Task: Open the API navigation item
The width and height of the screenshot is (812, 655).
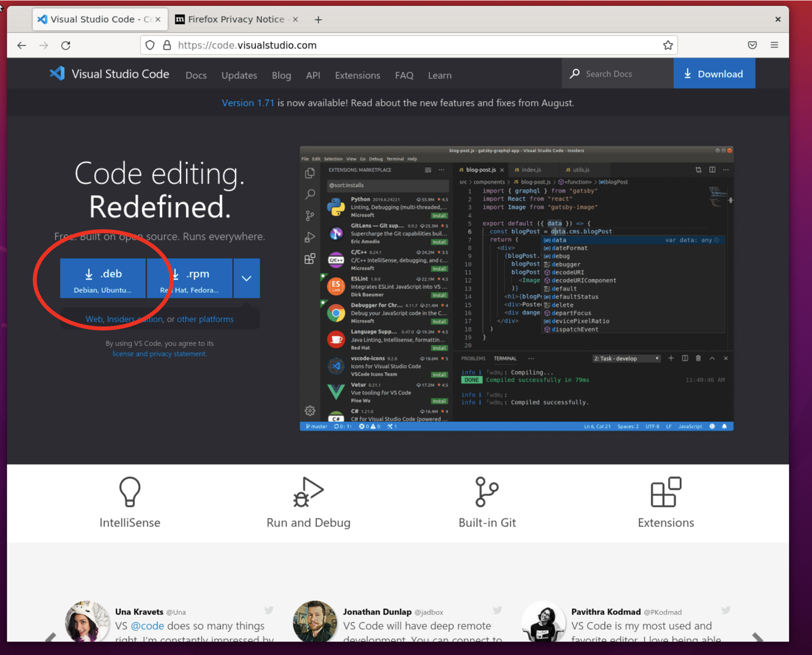Action: pos(313,75)
